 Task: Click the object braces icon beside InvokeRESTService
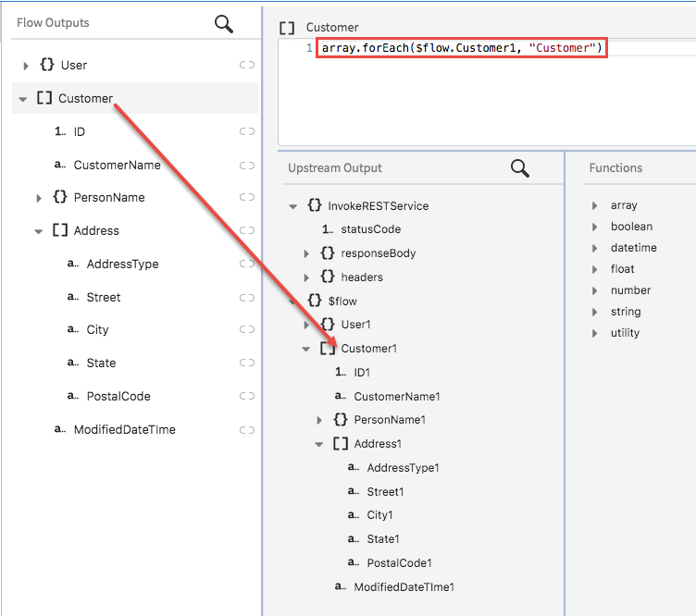[315, 205]
